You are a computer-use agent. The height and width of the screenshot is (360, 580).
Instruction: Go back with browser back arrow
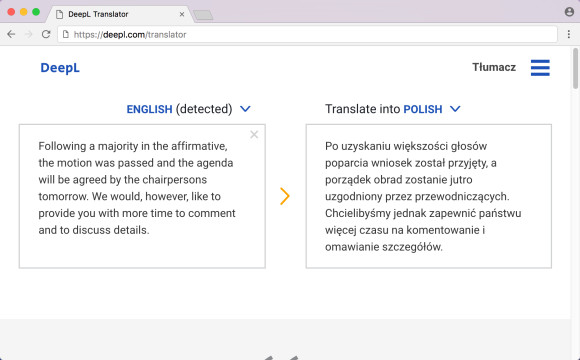tap(11, 34)
